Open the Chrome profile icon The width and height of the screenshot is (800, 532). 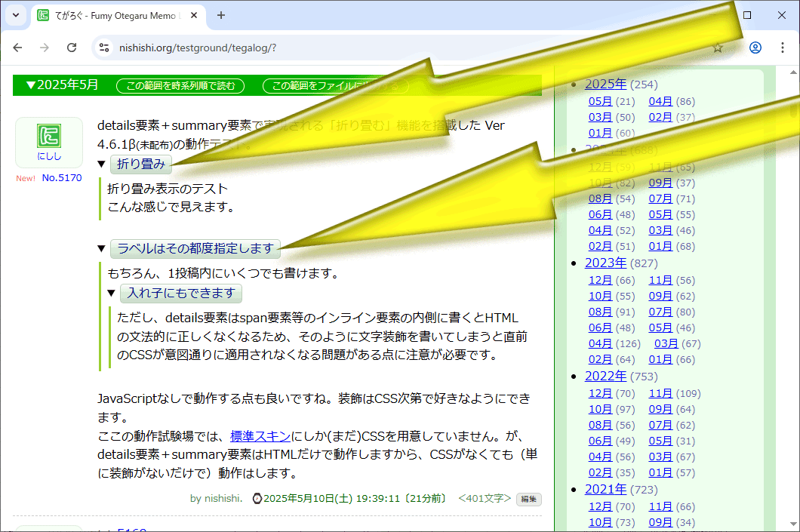(755, 48)
